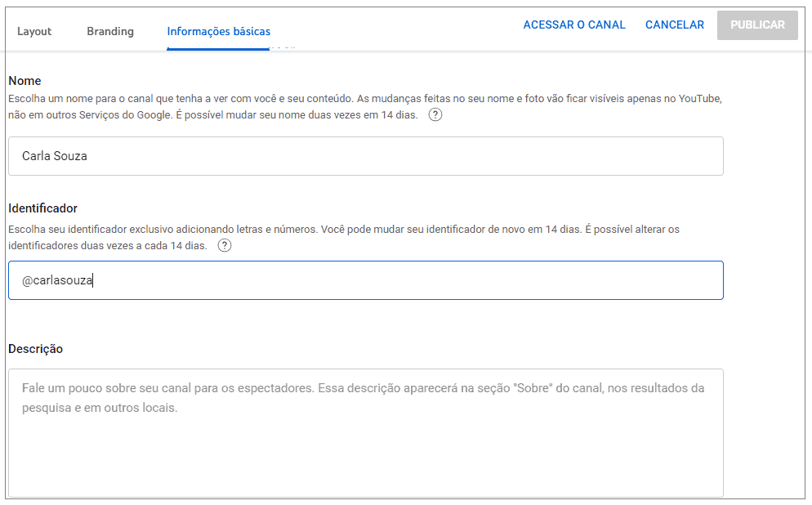This screenshot has height=505, width=812.
Task: Click the Identificador section heading
Action: click(42, 208)
